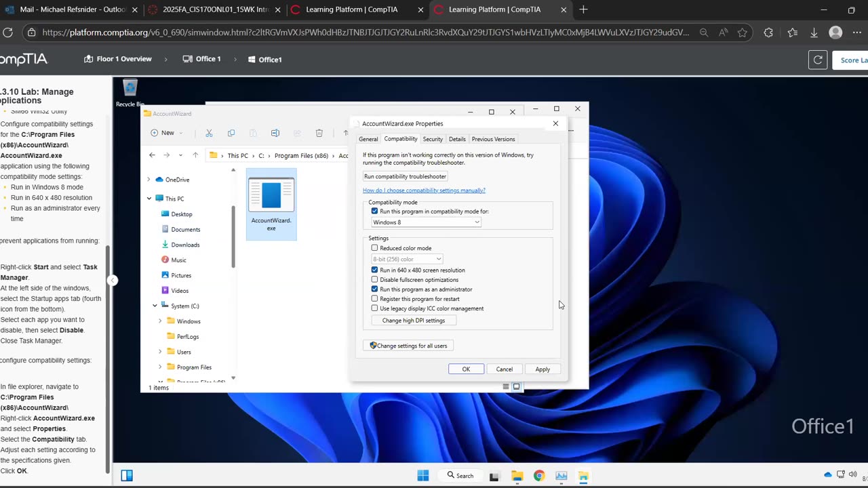This screenshot has height=488, width=868.
Task: Click Cancel in the Properties dialog
Action: [505, 369]
